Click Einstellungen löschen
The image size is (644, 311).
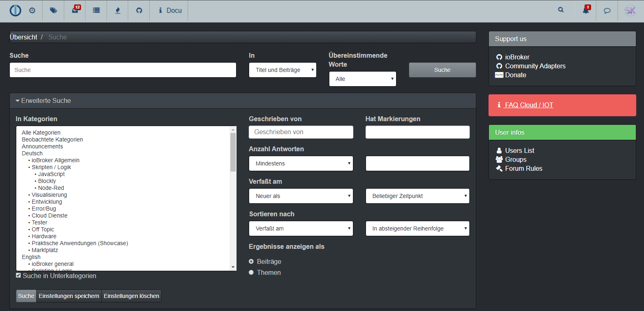131,296
